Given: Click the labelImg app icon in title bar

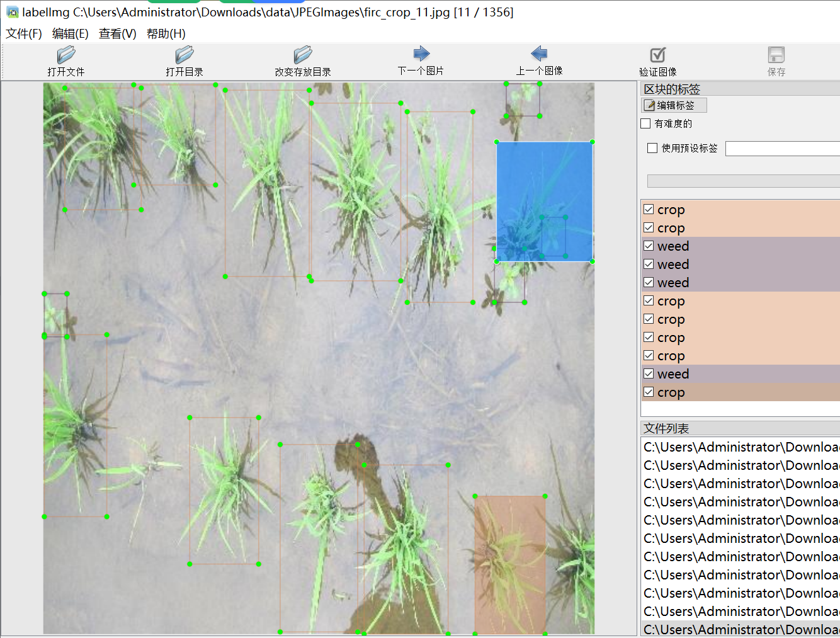Looking at the screenshot, I should click(x=12, y=12).
